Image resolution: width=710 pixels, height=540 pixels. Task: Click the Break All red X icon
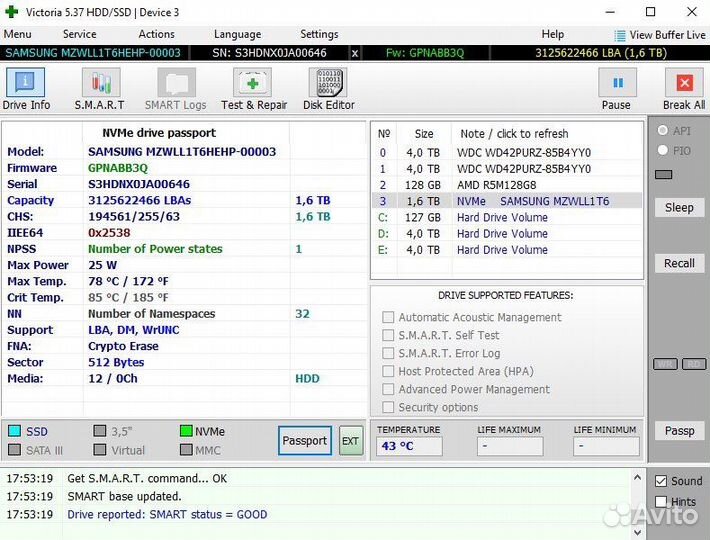[x=684, y=82]
